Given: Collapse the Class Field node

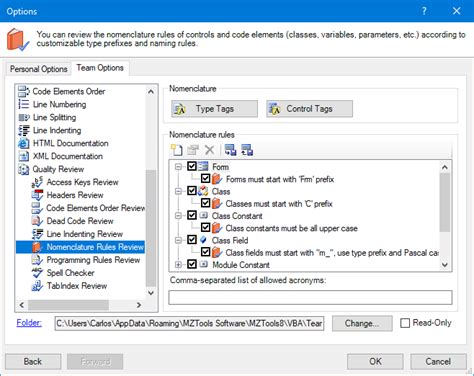Looking at the screenshot, I should 178,240.
